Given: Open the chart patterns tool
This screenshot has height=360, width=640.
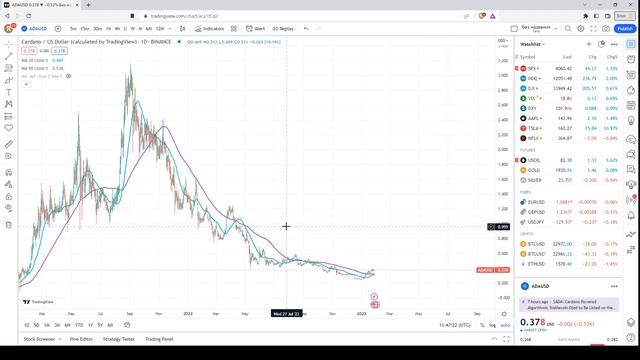Looking at the screenshot, I should (x=9, y=104).
